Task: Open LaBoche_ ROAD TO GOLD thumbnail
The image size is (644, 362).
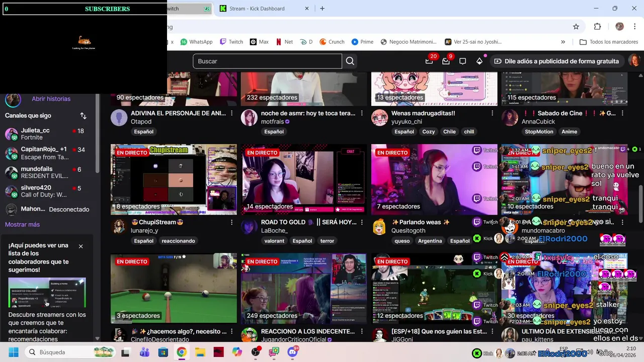Action: (x=304, y=179)
